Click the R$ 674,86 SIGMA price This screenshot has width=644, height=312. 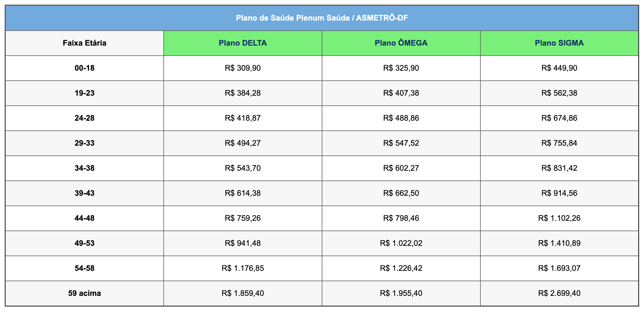point(559,118)
